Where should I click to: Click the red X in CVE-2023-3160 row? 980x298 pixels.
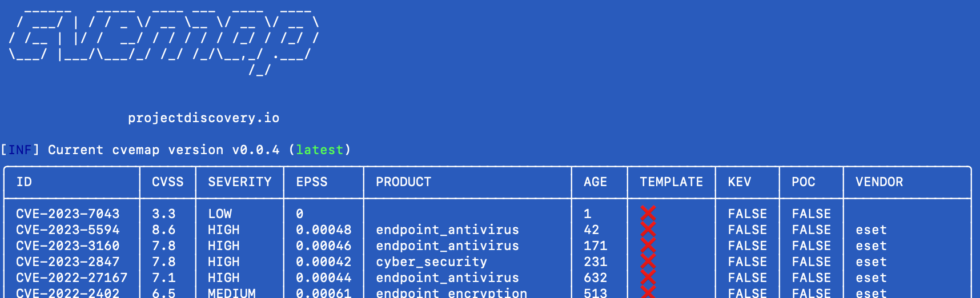(x=648, y=245)
